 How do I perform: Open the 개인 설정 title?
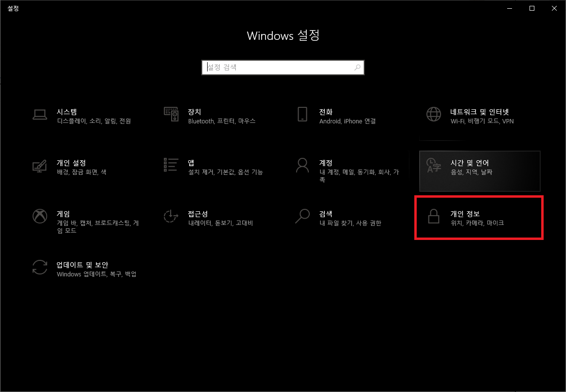tap(71, 163)
